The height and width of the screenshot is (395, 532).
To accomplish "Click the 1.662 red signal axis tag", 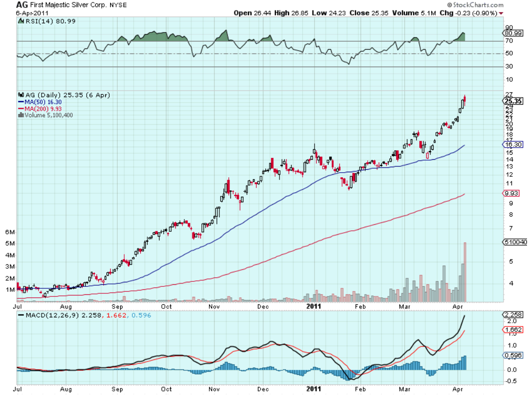I will pos(512,329).
